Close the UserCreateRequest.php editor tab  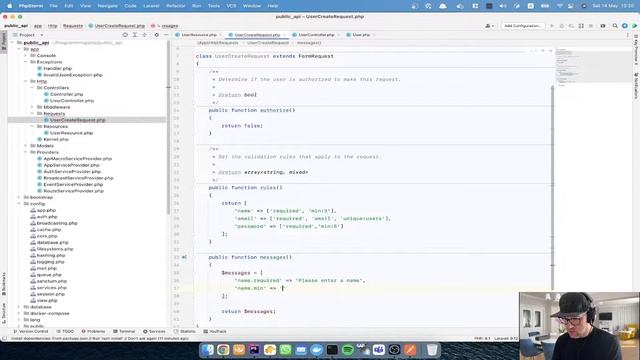pyautogui.click(x=284, y=35)
